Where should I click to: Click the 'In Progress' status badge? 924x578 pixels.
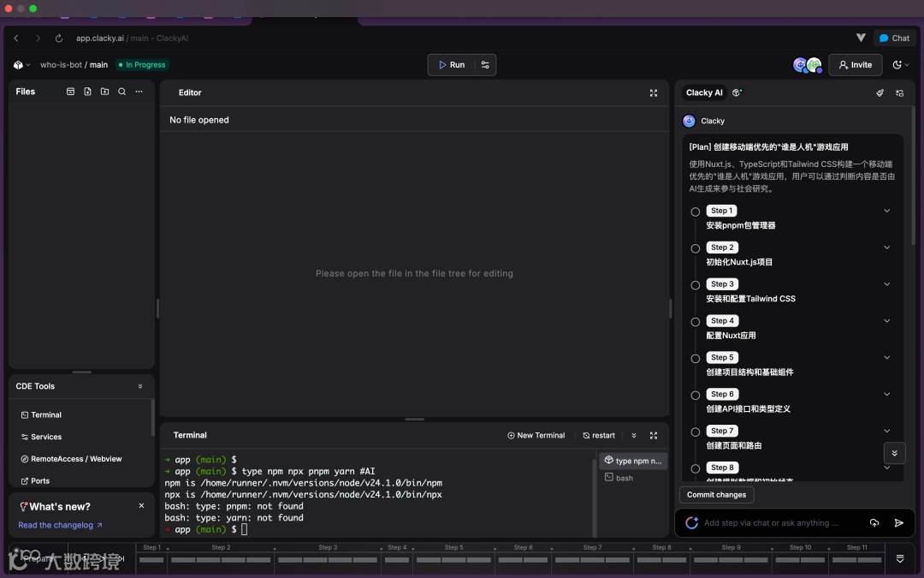coord(142,65)
